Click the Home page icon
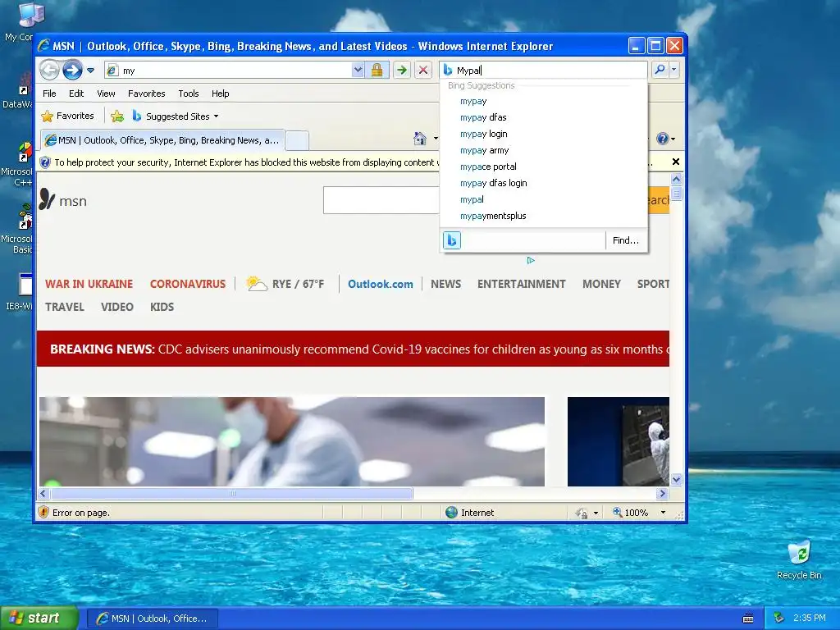 [x=420, y=139]
